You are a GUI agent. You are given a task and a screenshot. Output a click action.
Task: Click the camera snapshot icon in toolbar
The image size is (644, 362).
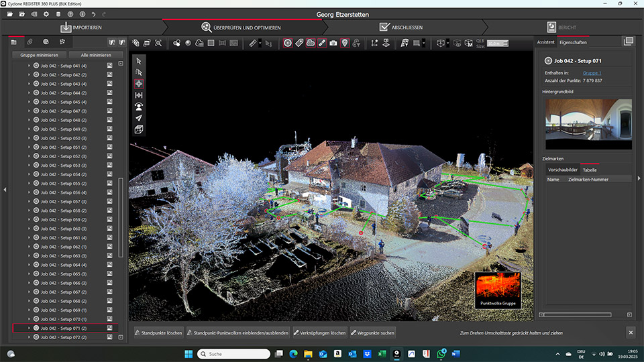[x=333, y=43]
